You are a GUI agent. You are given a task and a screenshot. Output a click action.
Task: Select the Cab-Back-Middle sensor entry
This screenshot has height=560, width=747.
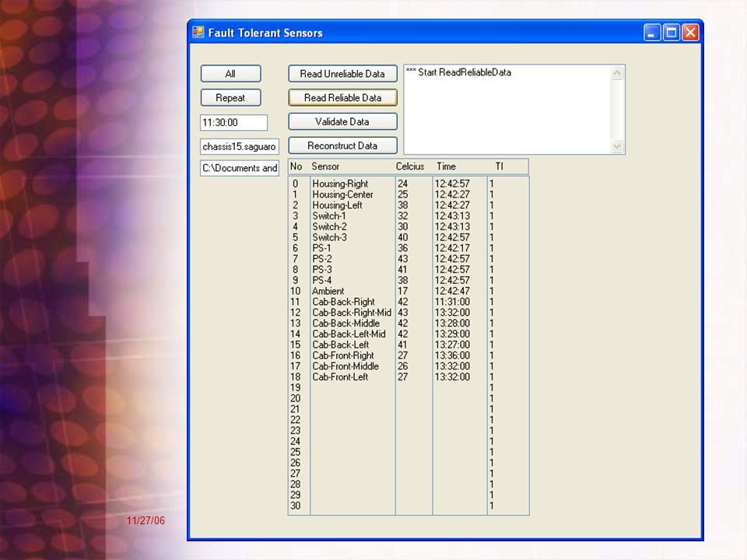[345, 324]
